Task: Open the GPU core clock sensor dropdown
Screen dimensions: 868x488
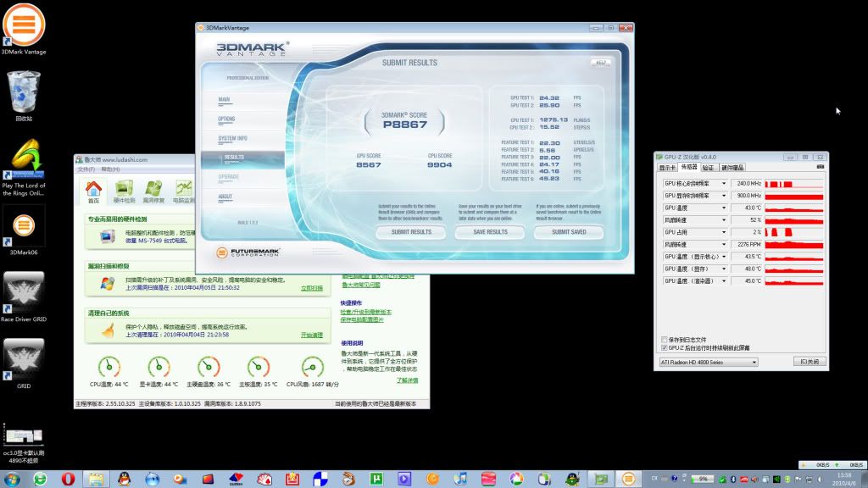Action: (x=724, y=183)
